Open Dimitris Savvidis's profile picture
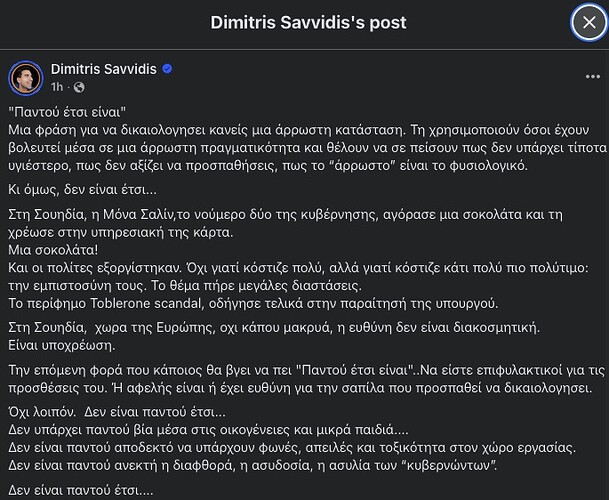This screenshot has width=609, height=500. 26,78
